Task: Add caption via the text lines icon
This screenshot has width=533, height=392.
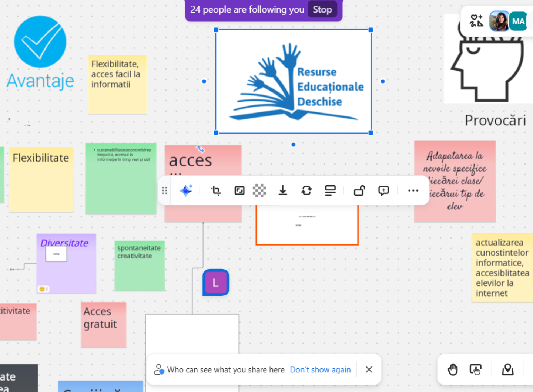Action: 330,190
